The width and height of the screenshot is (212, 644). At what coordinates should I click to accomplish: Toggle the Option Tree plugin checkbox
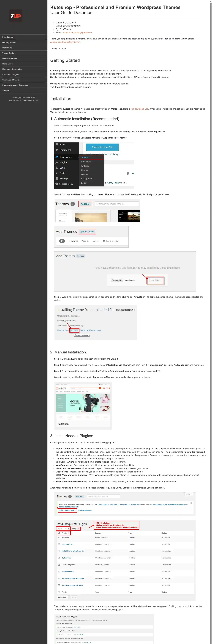(x=59, y=558)
